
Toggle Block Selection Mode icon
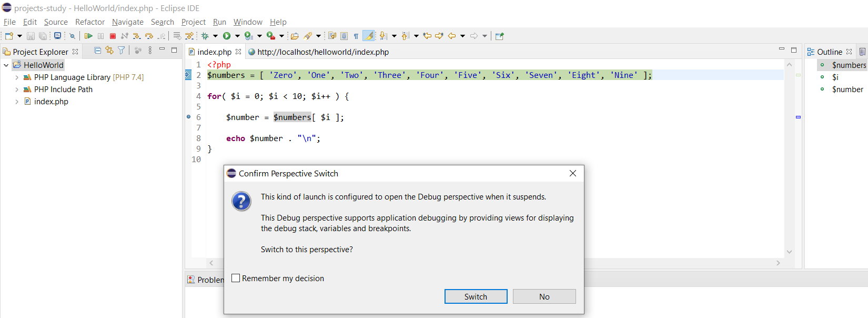(x=344, y=36)
